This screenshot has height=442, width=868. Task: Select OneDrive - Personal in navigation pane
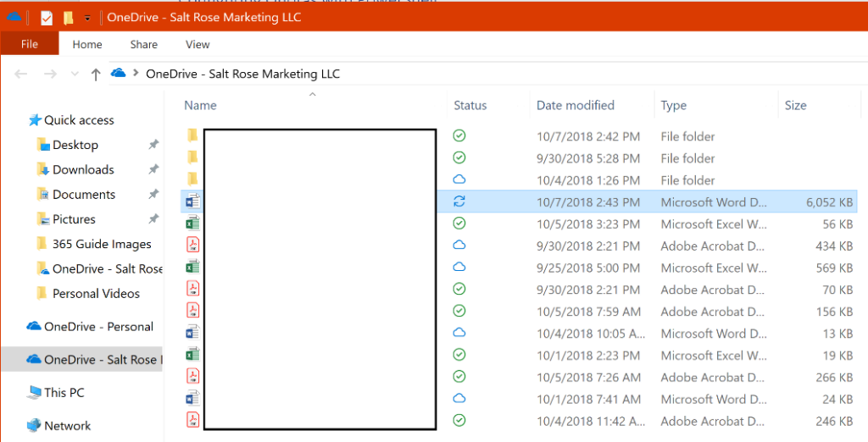click(x=90, y=326)
